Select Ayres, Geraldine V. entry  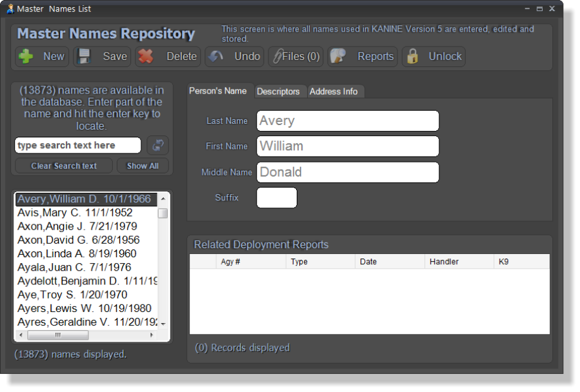(86, 322)
